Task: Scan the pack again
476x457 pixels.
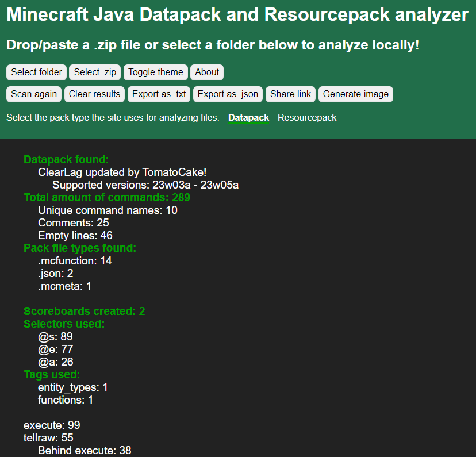Action: click(x=33, y=94)
